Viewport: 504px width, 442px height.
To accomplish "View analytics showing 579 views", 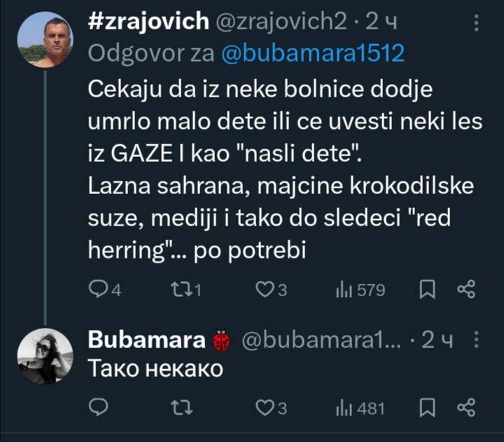I will click(x=360, y=290).
